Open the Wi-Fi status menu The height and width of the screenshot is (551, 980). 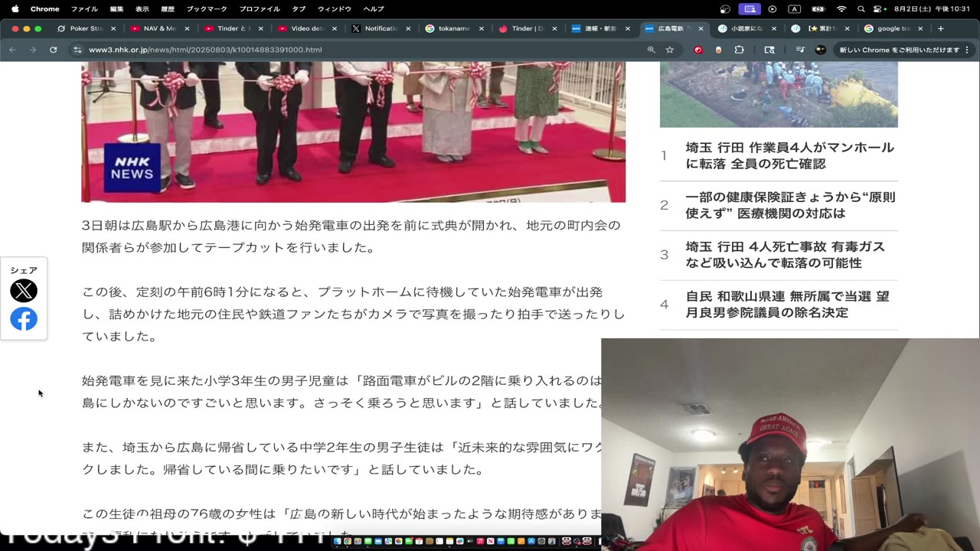841,9
